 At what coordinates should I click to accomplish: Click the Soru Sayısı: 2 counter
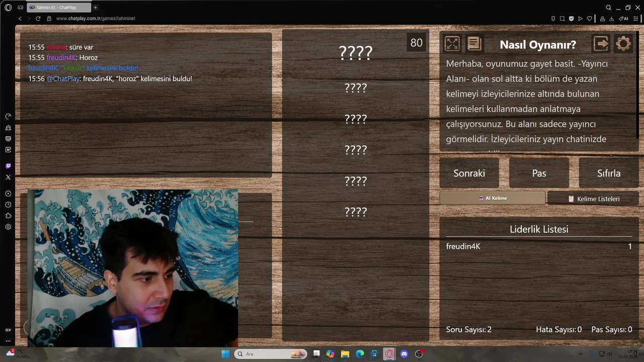coord(469,330)
